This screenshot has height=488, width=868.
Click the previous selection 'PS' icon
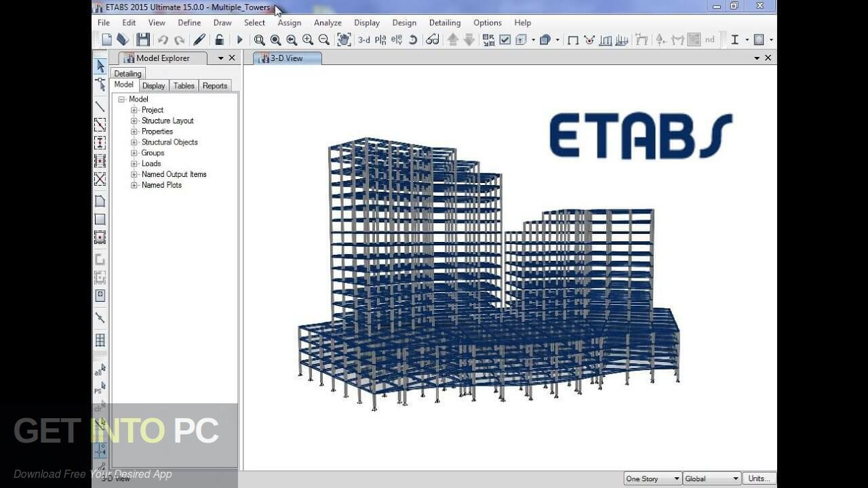click(100, 389)
